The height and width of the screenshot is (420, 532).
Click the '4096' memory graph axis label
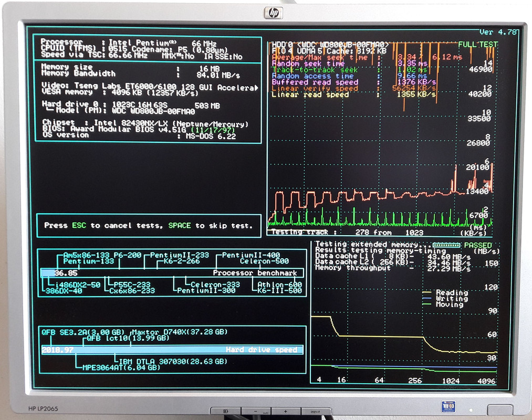point(486,381)
